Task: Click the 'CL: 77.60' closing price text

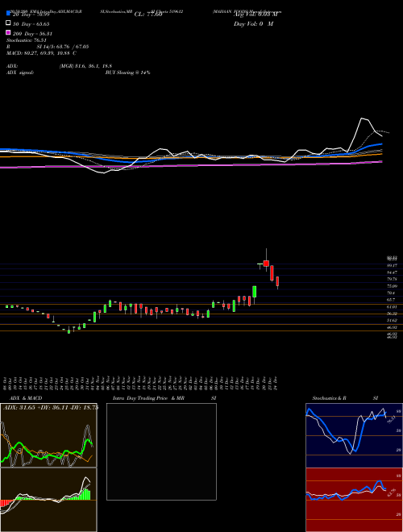Action: click(x=148, y=15)
